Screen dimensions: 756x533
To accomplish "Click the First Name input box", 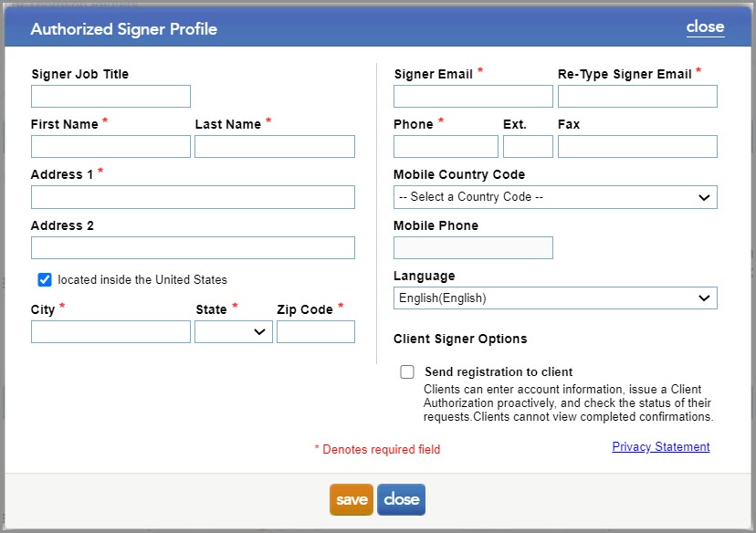I will point(110,146).
